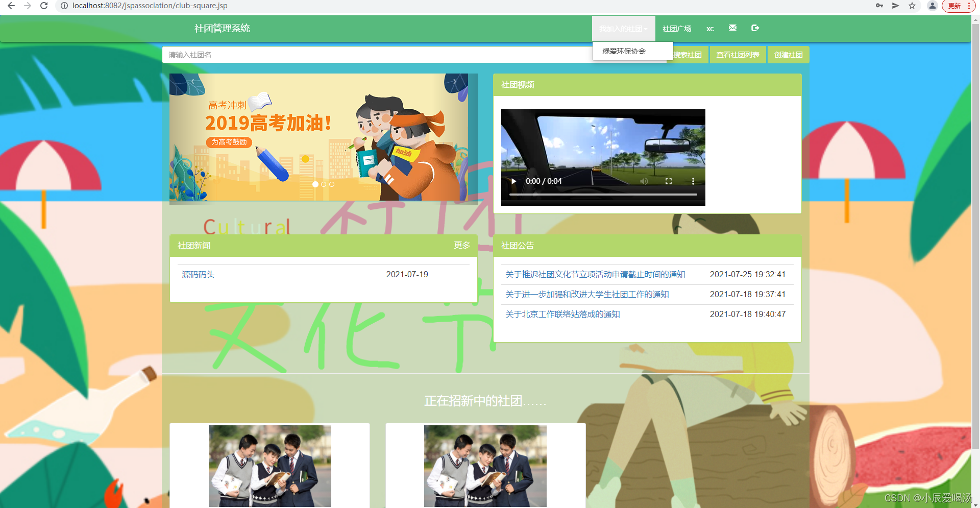The height and width of the screenshot is (508, 980).
Task: Select the second carousel indicator dot
Action: [324, 184]
